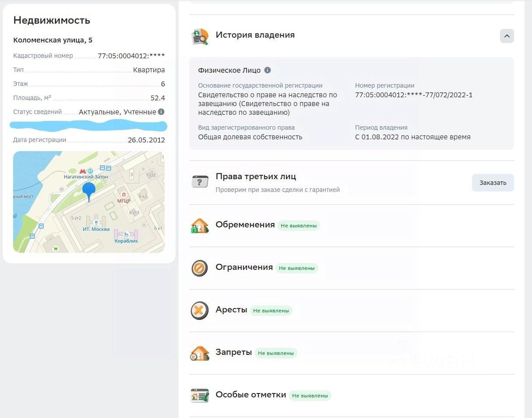Viewport: 532px width, 418px height.
Task: Click the ИТ. Москва marker on map
Action: click(x=96, y=223)
